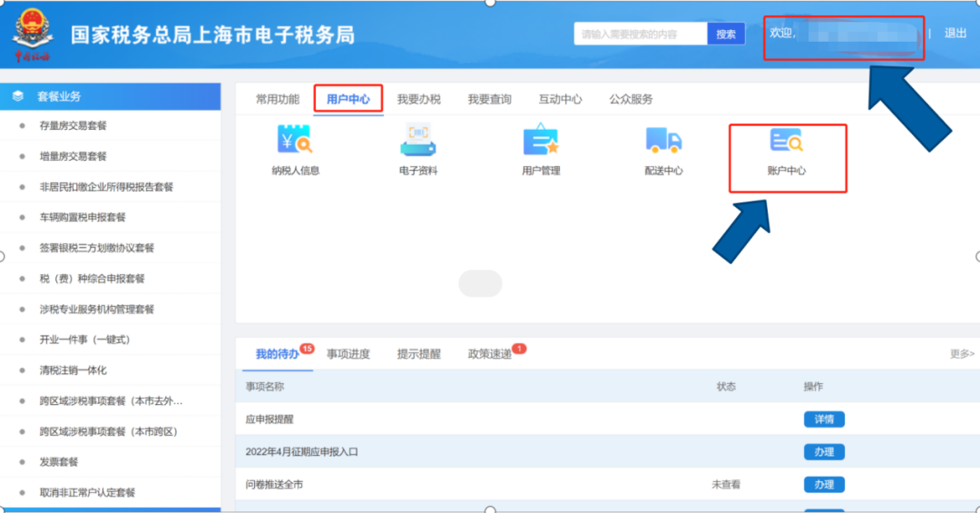The width and height of the screenshot is (980, 513).
Task: Click 详情 button for 应申报提醒
Action: [x=824, y=419]
